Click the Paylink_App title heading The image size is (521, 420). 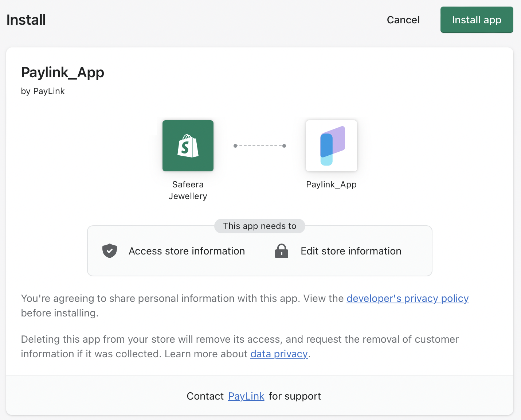[x=63, y=73]
